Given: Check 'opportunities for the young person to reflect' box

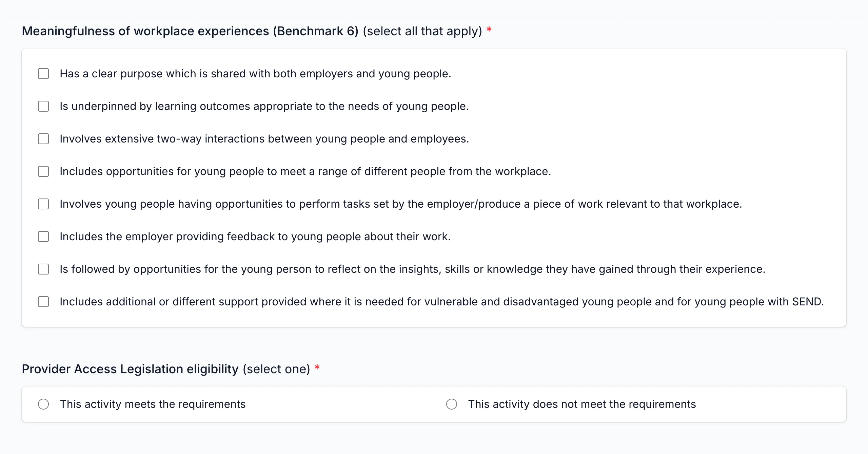Looking at the screenshot, I should (43, 269).
